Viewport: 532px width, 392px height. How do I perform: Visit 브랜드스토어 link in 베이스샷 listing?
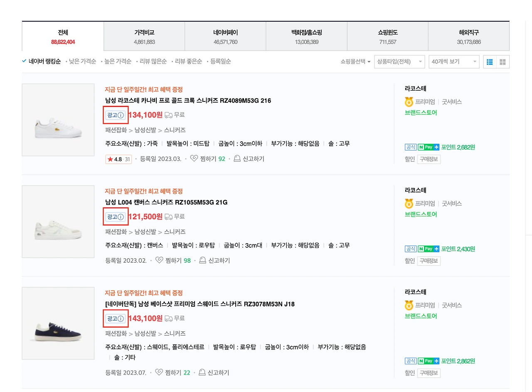click(421, 316)
